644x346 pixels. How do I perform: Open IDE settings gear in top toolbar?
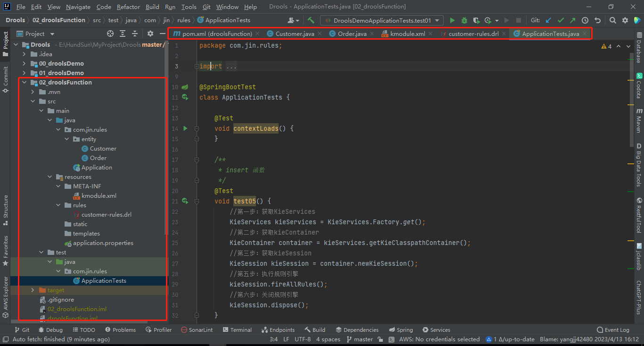tap(625, 20)
